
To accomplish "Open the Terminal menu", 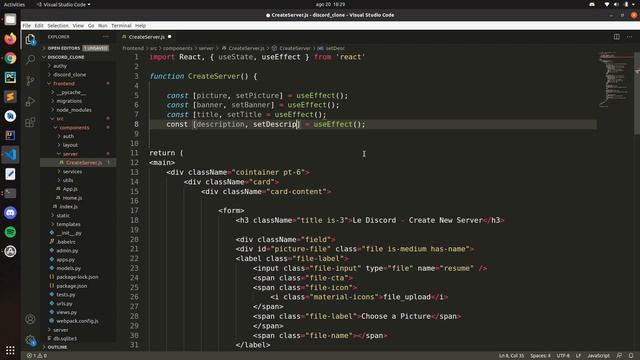I will (x=121, y=25).
